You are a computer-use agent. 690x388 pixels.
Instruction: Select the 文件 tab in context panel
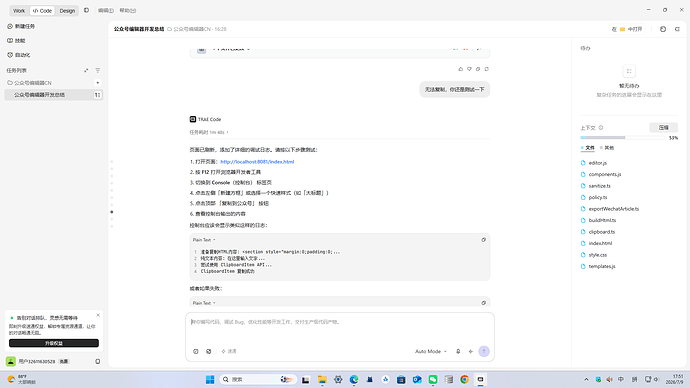(588, 148)
